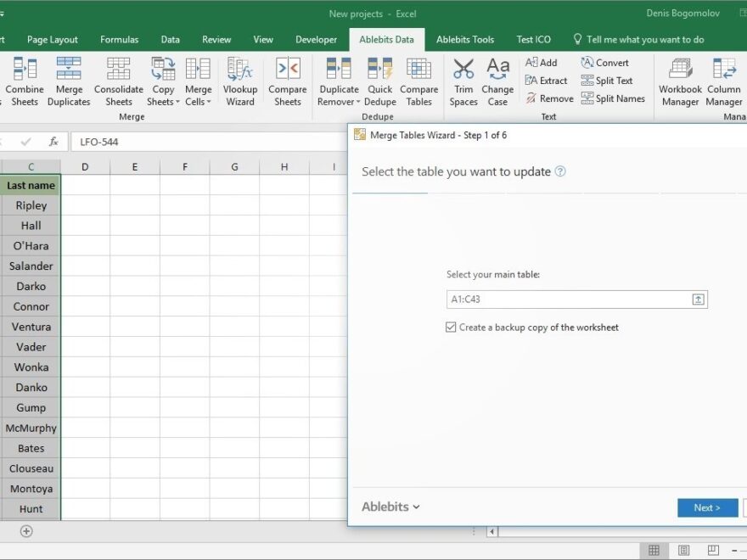Open the Change Case tool
This screenshot has height=560, width=747.
point(497,81)
